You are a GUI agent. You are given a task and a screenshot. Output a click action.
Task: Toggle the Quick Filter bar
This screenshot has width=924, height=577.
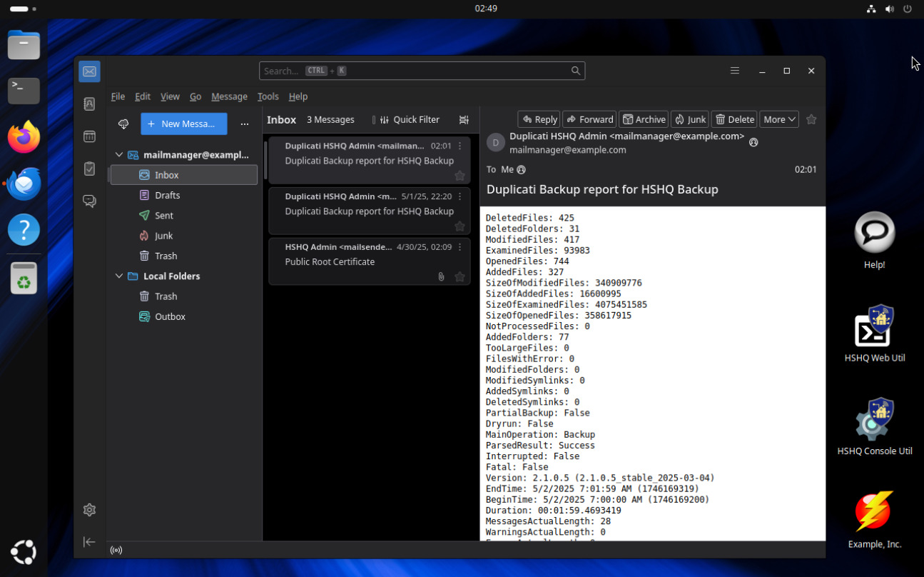[x=409, y=120]
